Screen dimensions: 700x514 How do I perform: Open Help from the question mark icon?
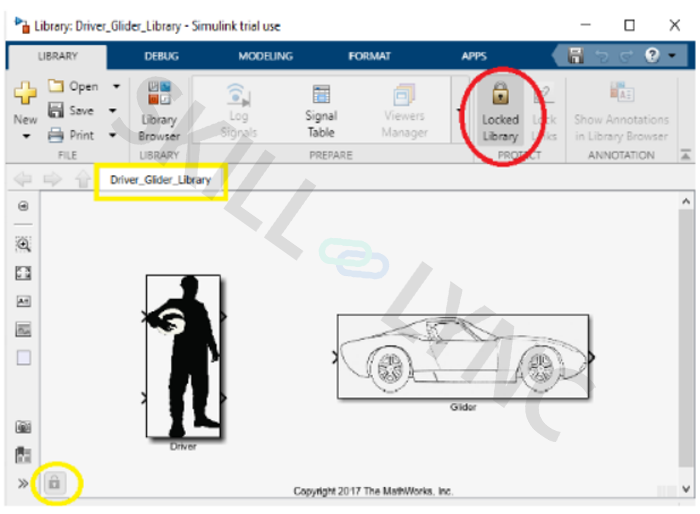click(652, 56)
